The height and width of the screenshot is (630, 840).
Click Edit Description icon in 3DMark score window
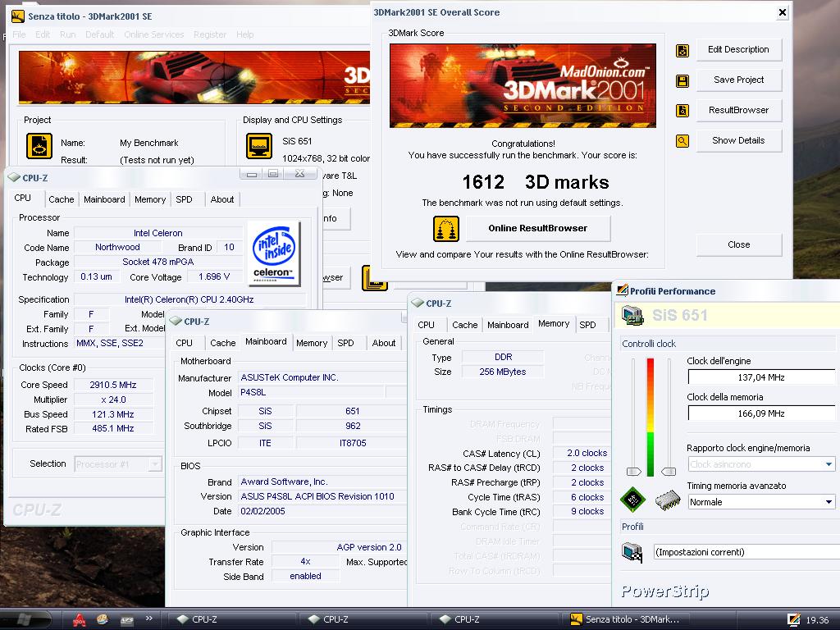pyautogui.click(x=682, y=50)
